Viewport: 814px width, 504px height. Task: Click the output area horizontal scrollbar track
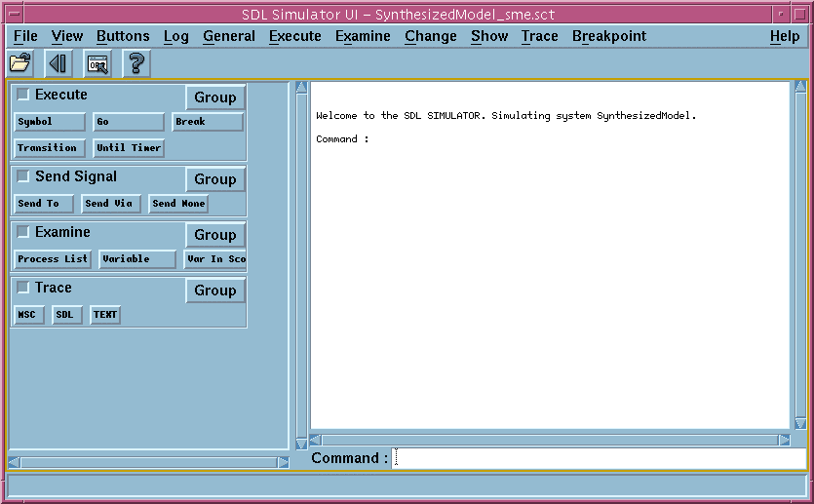(x=550, y=441)
